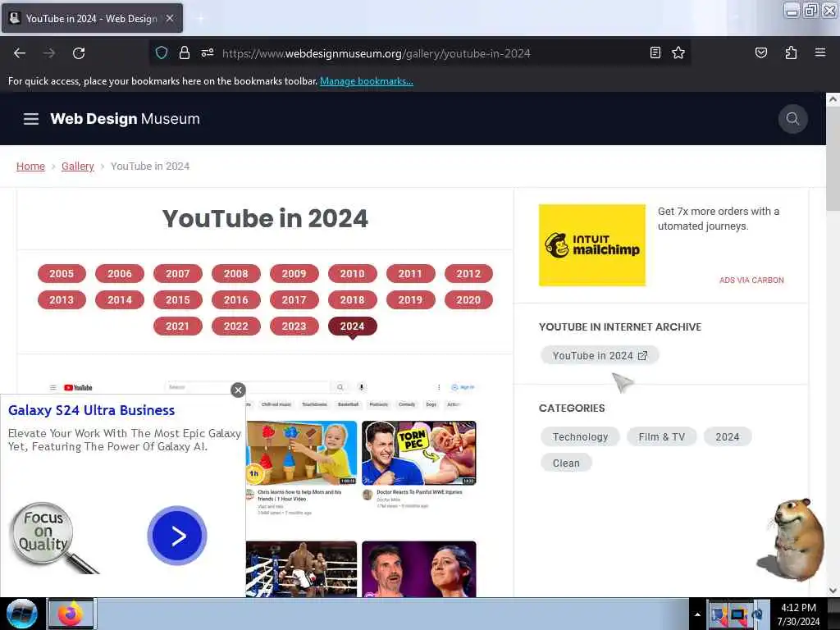The height and width of the screenshot is (630, 840).
Task: Select the 2017 year pill
Action: 294,300
